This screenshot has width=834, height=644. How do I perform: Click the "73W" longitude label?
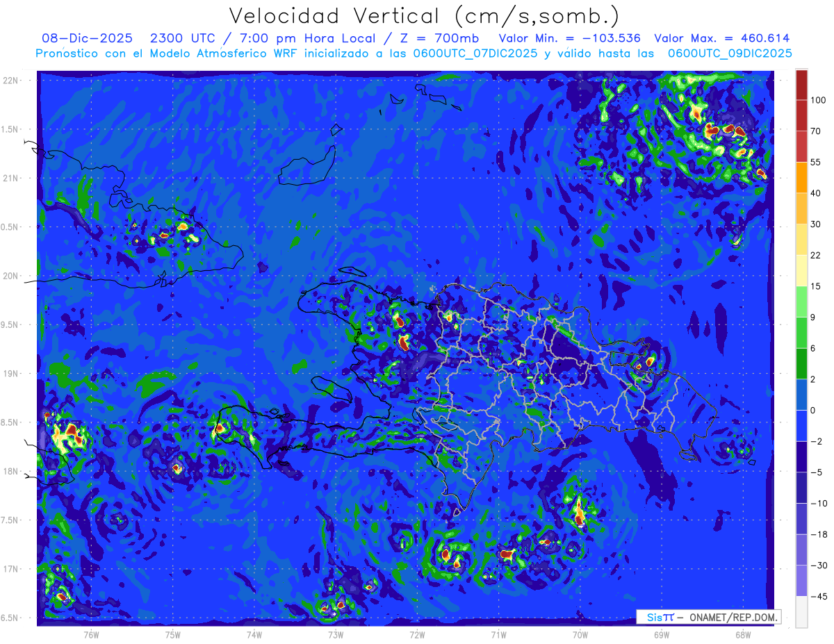pyautogui.click(x=336, y=634)
